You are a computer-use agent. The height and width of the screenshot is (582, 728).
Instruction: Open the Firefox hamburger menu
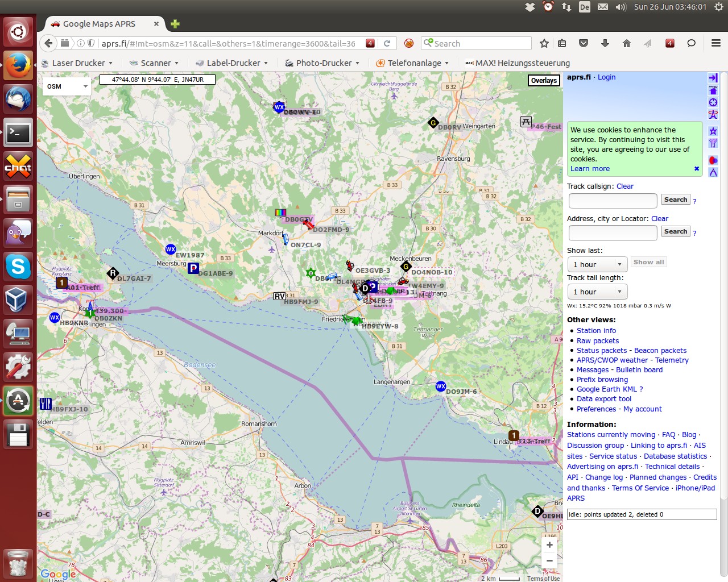(716, 43)
